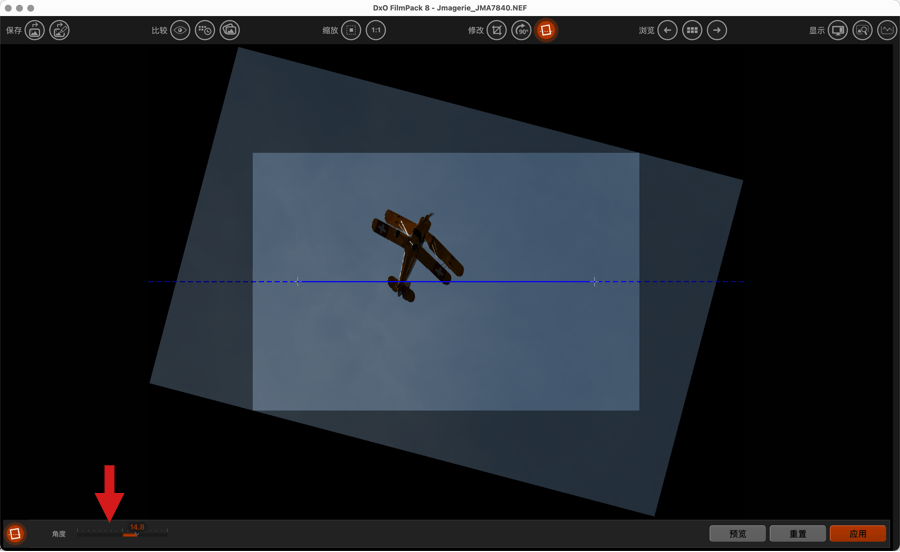Click the 角度 angle slider track
Image resolution: width=900 pixels, height=552 pixels.
(x=122, y=534)
